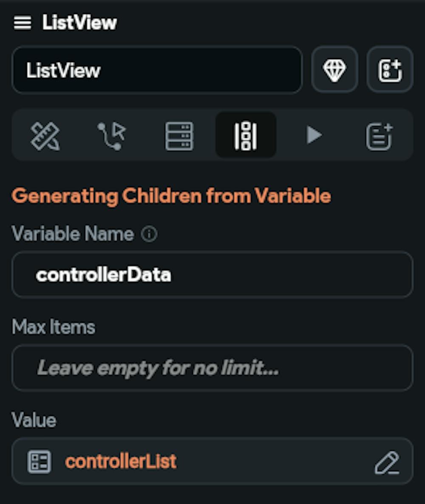Click the Generating Children from Variable heading

[171, 196]
